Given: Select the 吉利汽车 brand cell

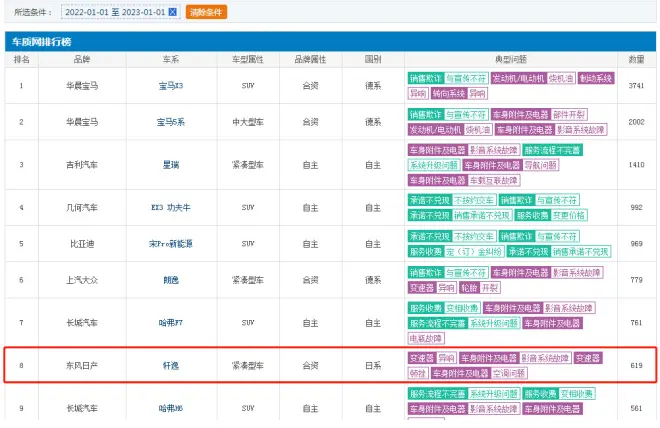Looking at the screenshot, I should point(82,165).
